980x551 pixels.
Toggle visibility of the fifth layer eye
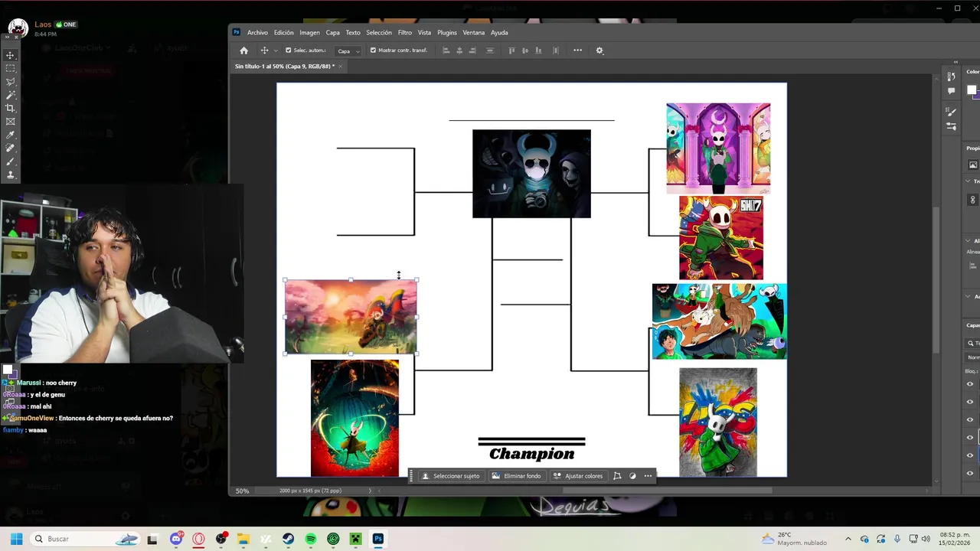click(x=970, y=455)
